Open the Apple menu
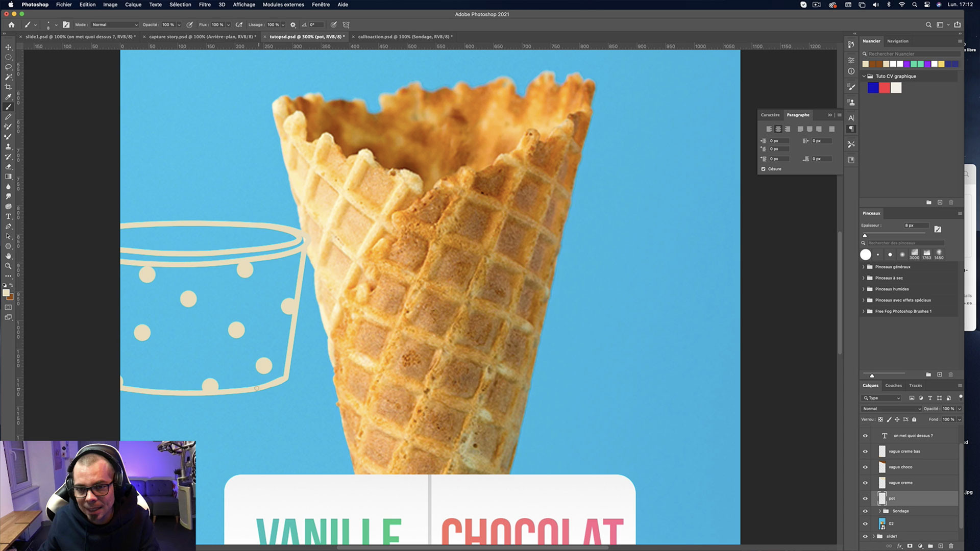The width and height of the screenshot is (980, 551). pos(11,5)
